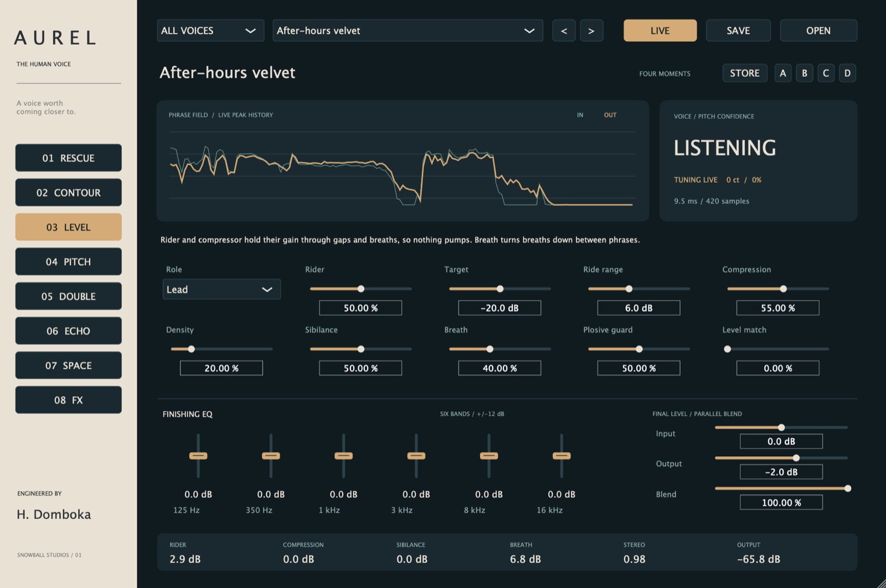Click the Input level slider handle
The width and height of the screenshot is (886, 588).
pos(781,427)
